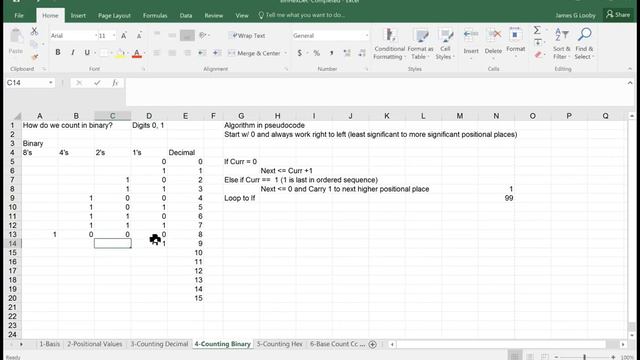
Task: Click James G Looby account name
Action: (576, 16)
